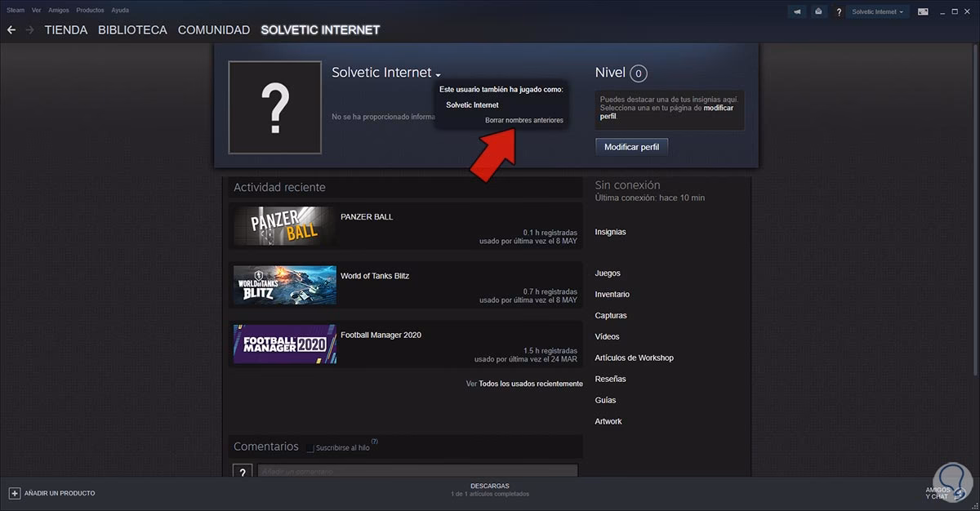This screenshot has width=980, height=511.
Task: Click 1.5 h registradas text
Action: (x=550, y=350)
